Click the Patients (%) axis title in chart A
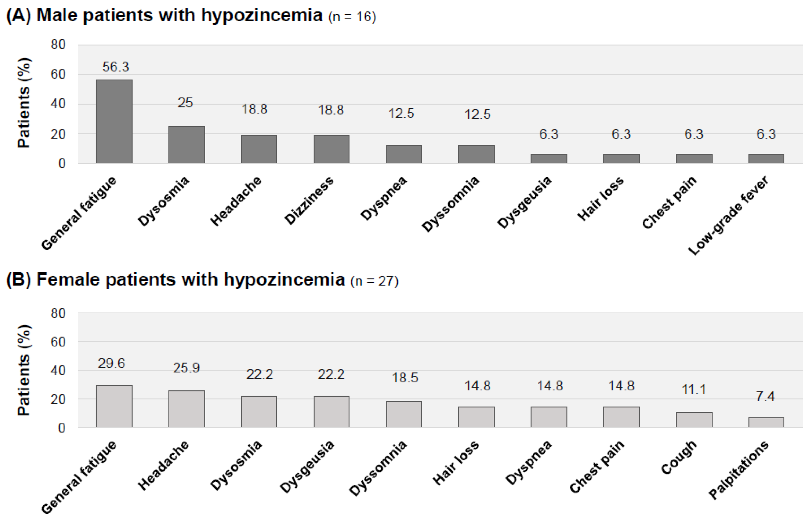The width and height of the screenshot is (812, 520). (x=24, y=103)
